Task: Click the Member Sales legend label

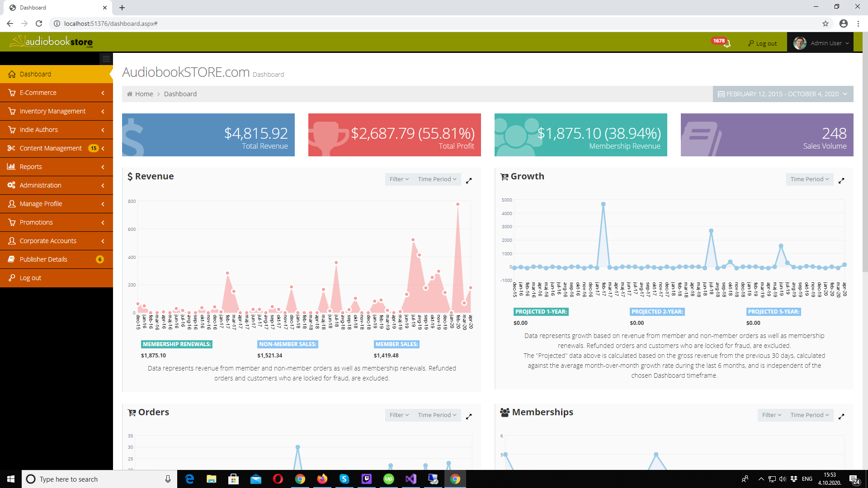Action: (x=396, y=344)
